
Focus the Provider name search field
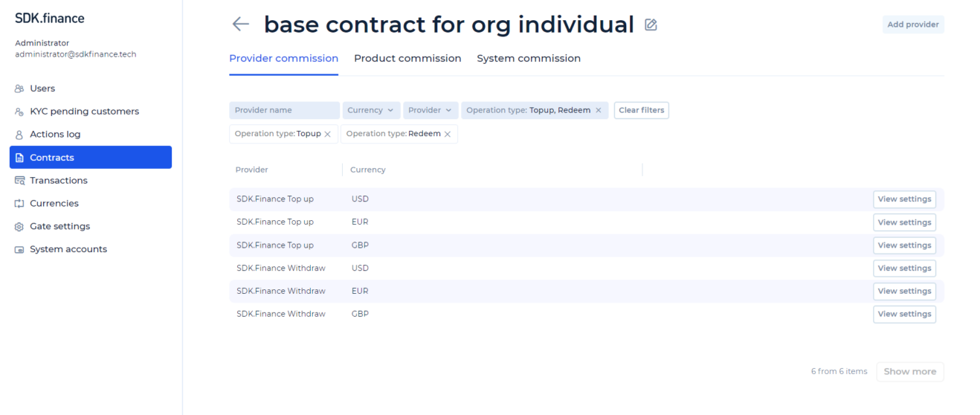[284, 111]
